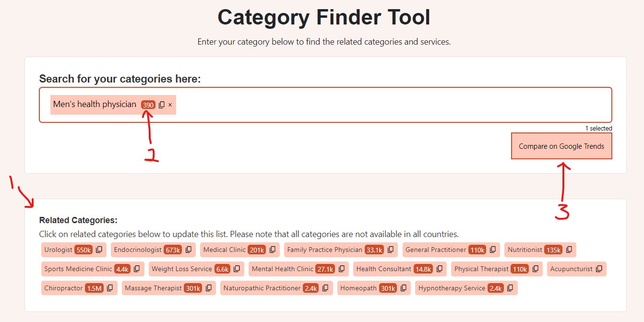
Task: Select the Physical Therapist category
Action: pyautogui.click(x=481, y=269)
